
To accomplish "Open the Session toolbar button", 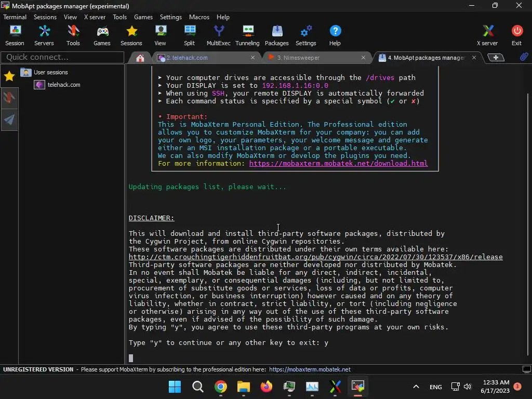I will tap(15, 36).
